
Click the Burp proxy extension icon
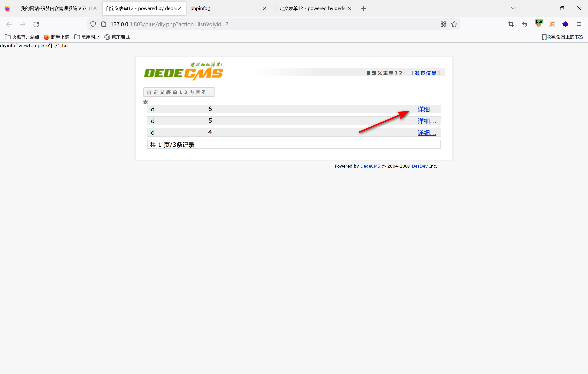click(x=539, y=24)
